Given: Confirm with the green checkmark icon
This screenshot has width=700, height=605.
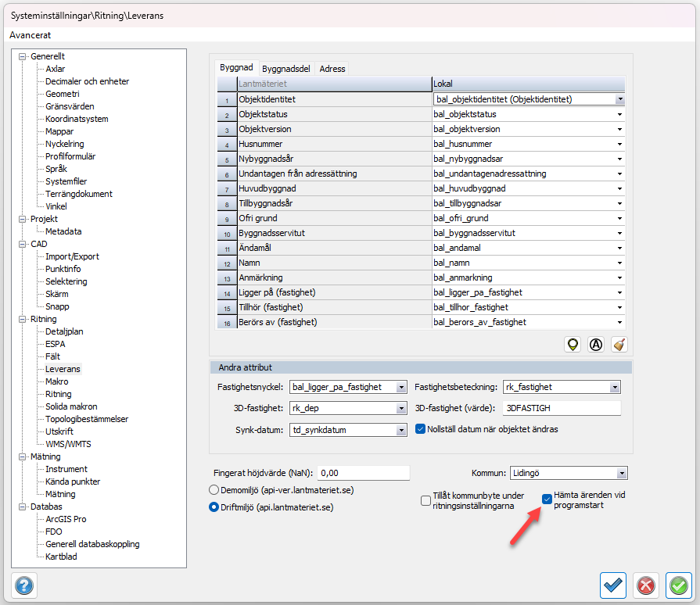Looking at the screenshot, I should pyautogui.click(x=679, y=585).
